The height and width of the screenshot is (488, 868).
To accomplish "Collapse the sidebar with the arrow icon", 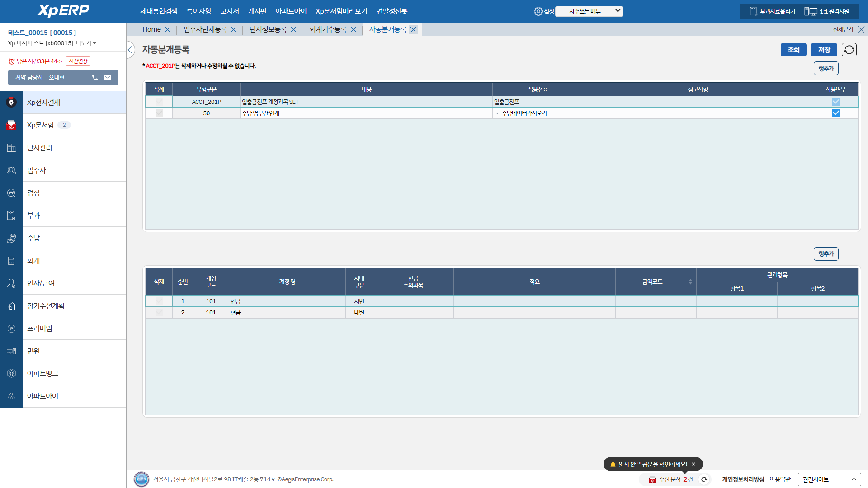I will click(130, 50).
